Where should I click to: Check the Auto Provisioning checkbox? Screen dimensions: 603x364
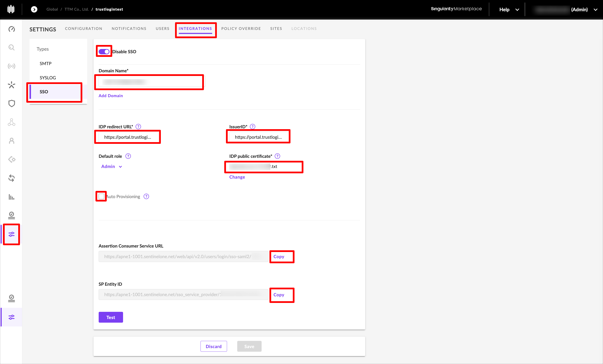click(101, 196)
